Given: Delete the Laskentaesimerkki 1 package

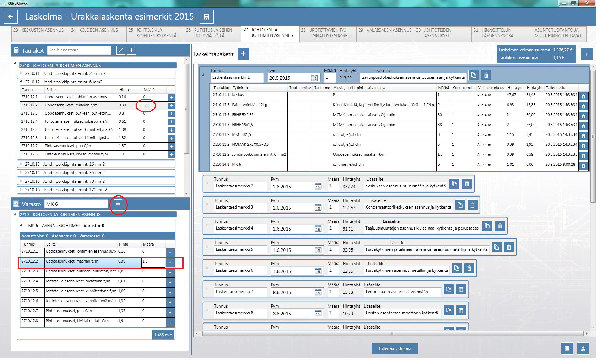Looking at the screenshot, I should [486, 75].
